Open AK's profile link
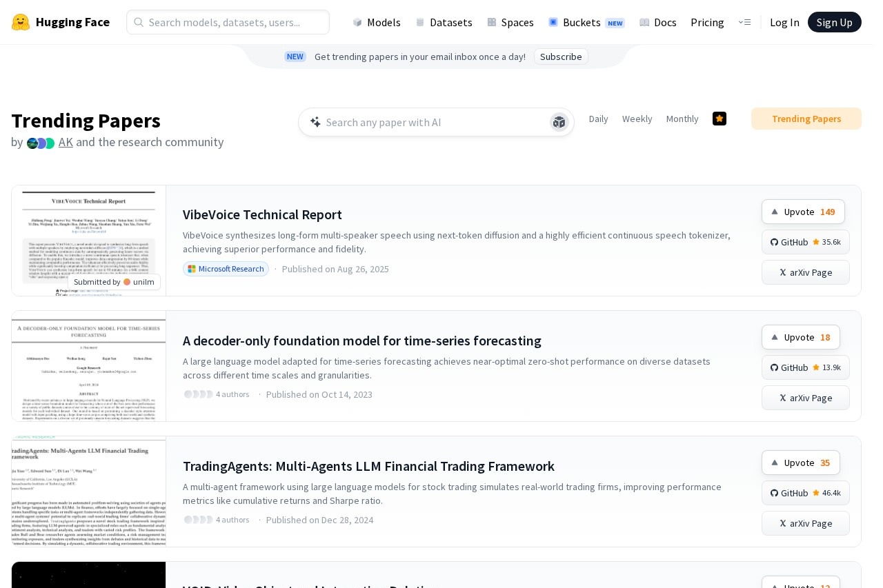The height and width of the screenshot is (588, 883). [66, 142]
